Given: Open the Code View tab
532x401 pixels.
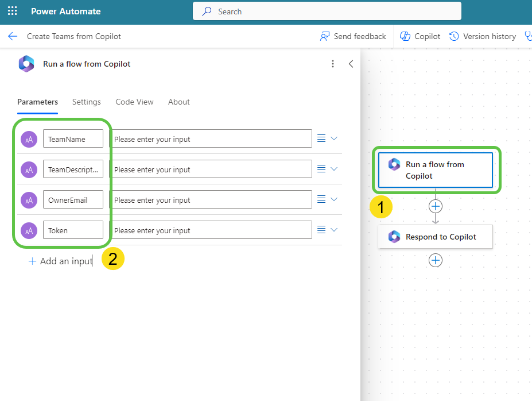Looking at the screenshot, I should tap(134, 102).
